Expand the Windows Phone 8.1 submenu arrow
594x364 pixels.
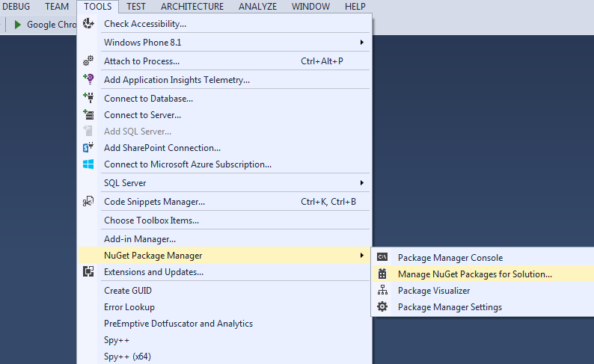coord(362,43)
